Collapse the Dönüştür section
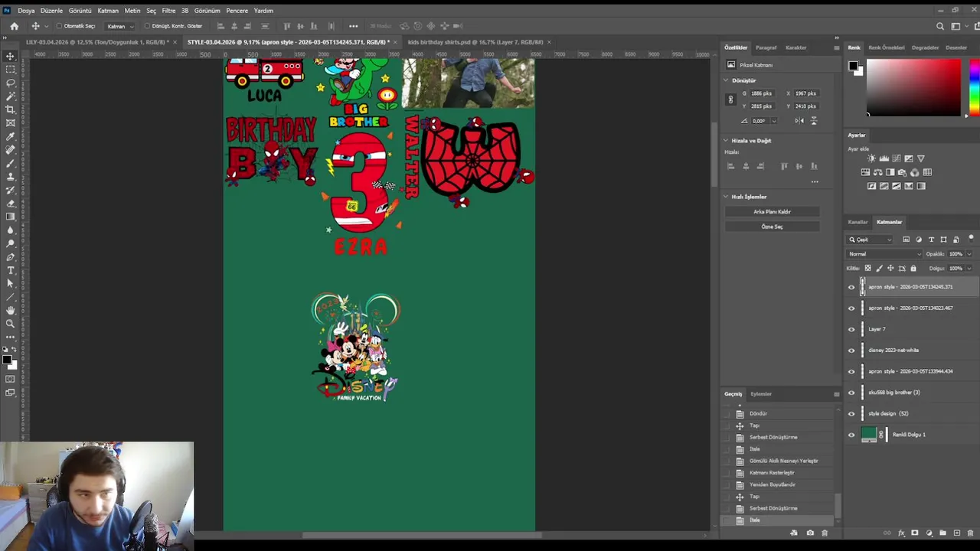This screenshot has width=980, height=551. pos(726,80)
